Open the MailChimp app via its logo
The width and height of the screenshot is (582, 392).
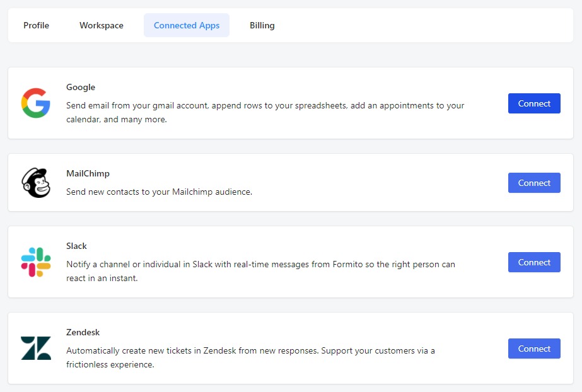pyautogui.click(x=36, y=183)
